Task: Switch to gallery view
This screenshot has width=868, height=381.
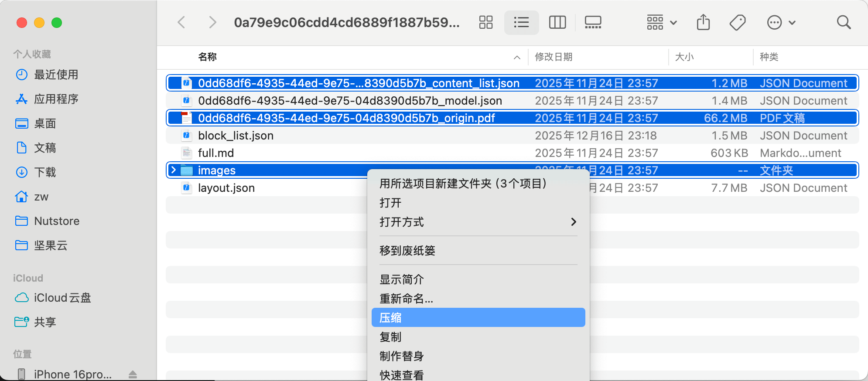Action: point(593,22)
